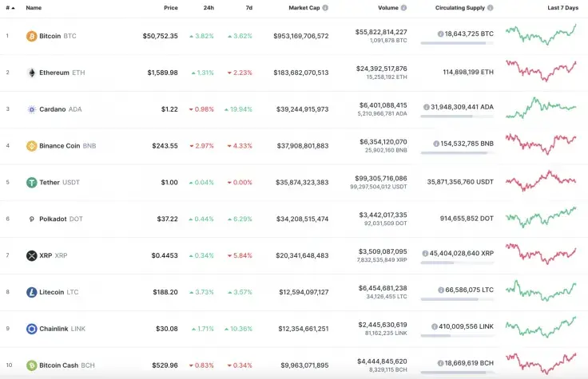The width and height of the screenshot is (588, 379).
Task: Click the Bitcoin Cash green logo
Action: click(31, 365)
